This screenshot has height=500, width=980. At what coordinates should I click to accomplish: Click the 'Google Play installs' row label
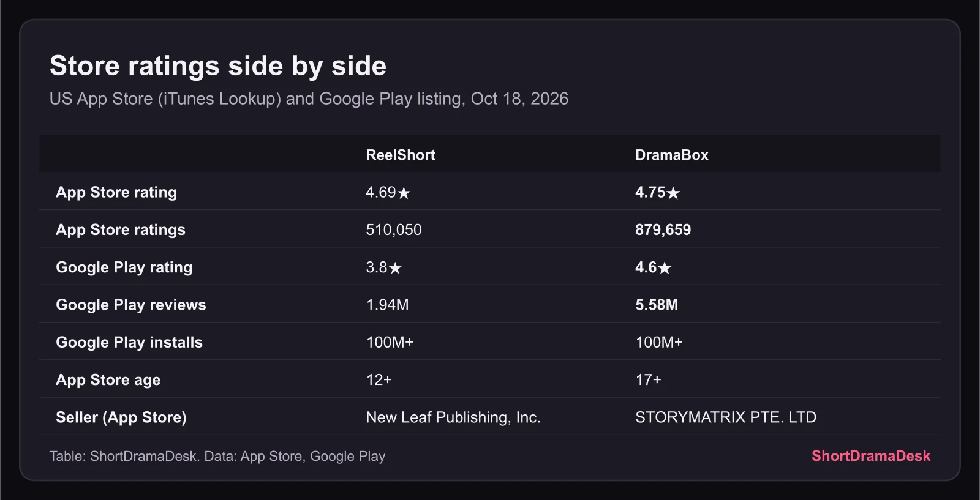click(129, 342)
